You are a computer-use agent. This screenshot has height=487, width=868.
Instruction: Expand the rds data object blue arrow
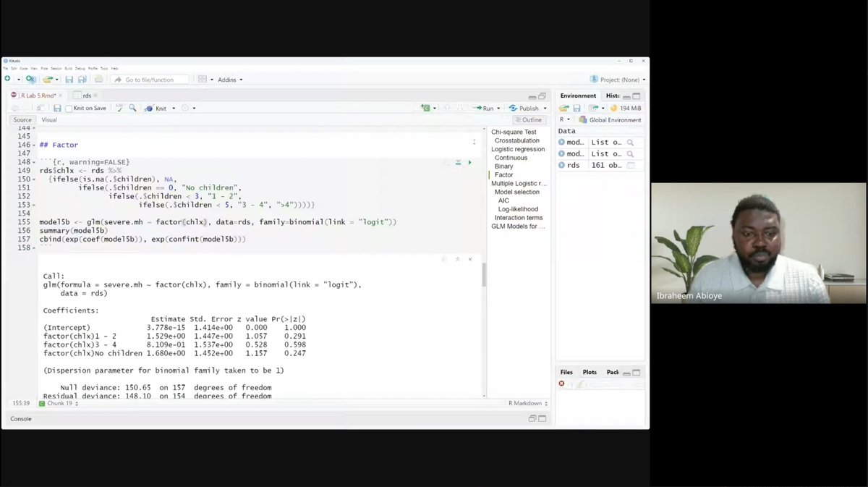click(562, 165)
